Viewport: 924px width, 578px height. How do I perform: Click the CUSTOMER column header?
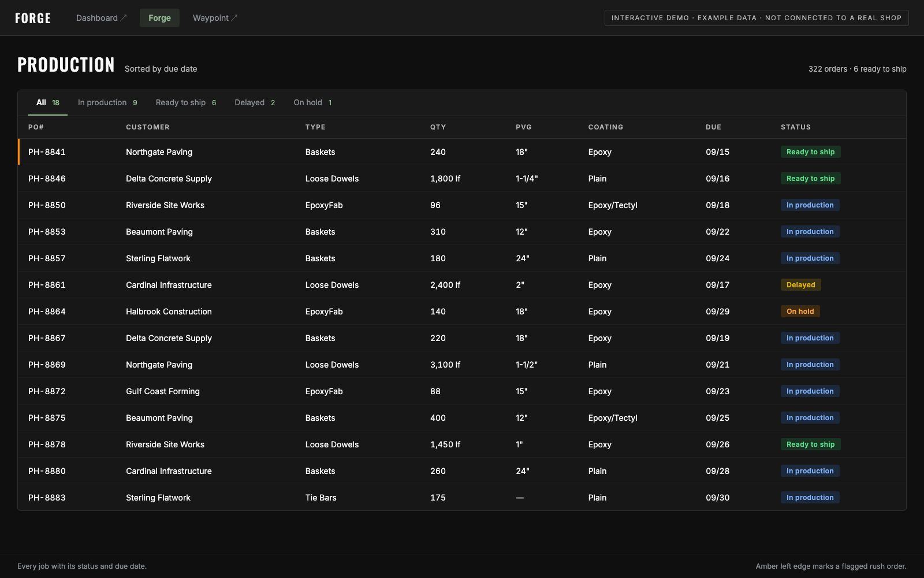click(x=148, y=127)
